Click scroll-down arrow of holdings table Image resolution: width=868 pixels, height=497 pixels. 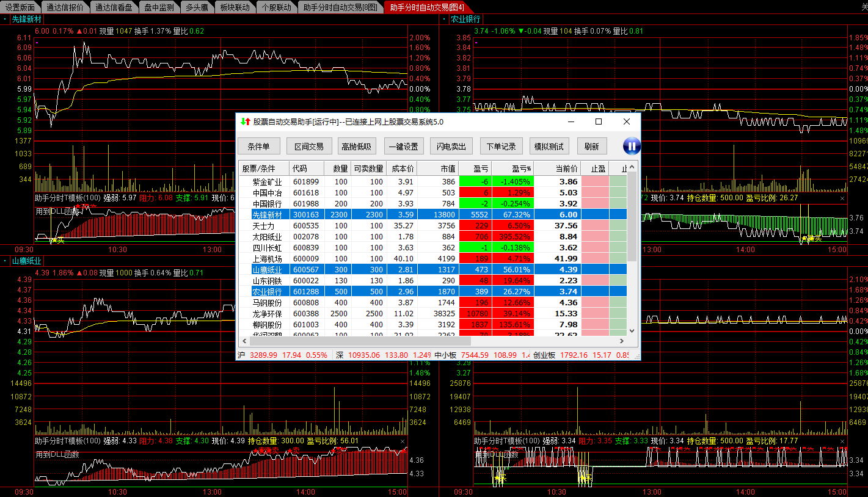[633, 331]
